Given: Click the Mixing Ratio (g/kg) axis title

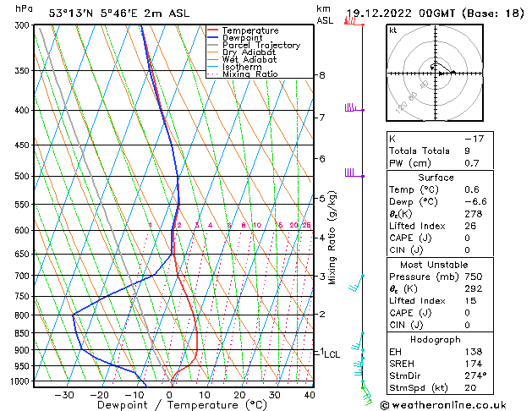Looking at the screenshot, I should point(332,238).
